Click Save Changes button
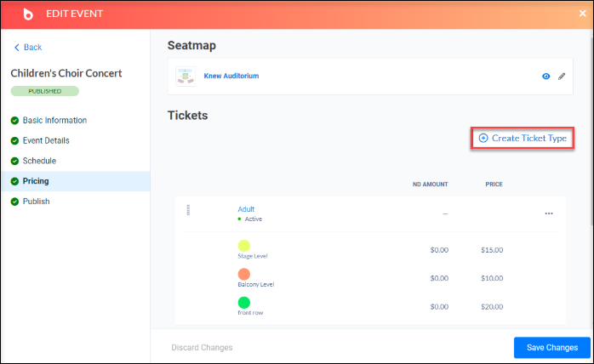This screenshot has height=364, width=594. [x=552, y=347]
